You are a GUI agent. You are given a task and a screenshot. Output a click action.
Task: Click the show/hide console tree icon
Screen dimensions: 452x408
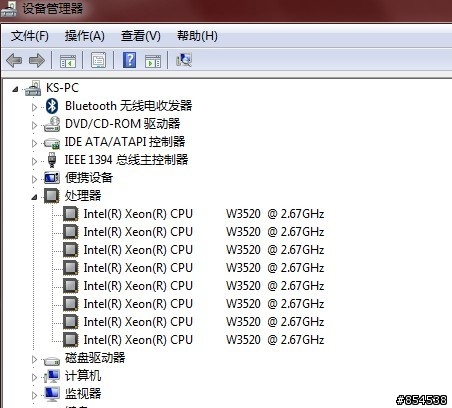coord(68,61)
